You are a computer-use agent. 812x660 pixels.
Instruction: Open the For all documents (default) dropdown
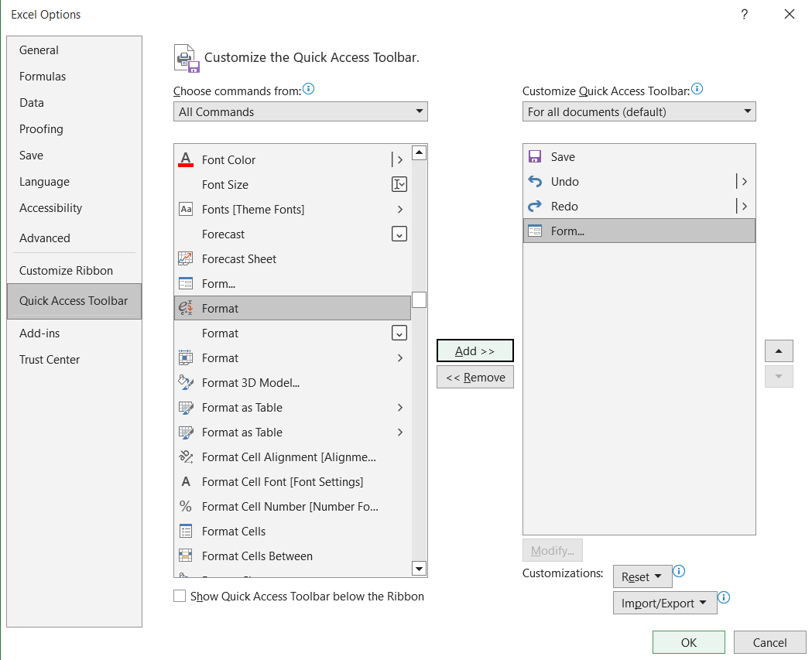click(639, 111)
